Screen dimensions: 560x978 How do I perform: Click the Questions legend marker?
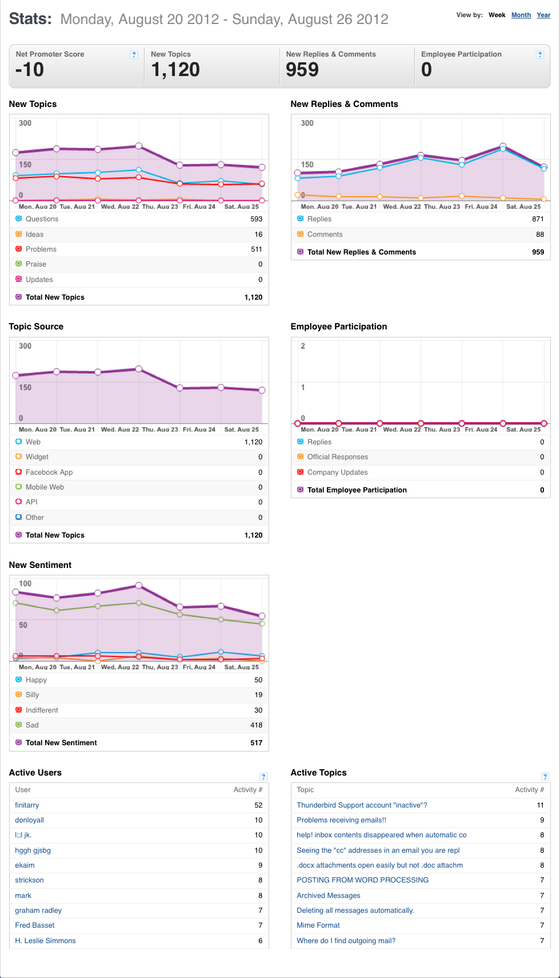[19, 218]
